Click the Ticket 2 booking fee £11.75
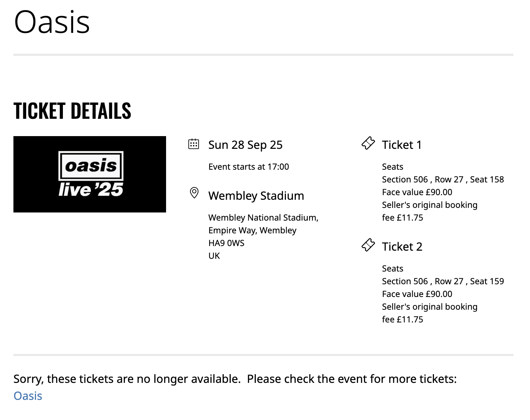Screen dimensions: 530x420 [x=402, y=320]
